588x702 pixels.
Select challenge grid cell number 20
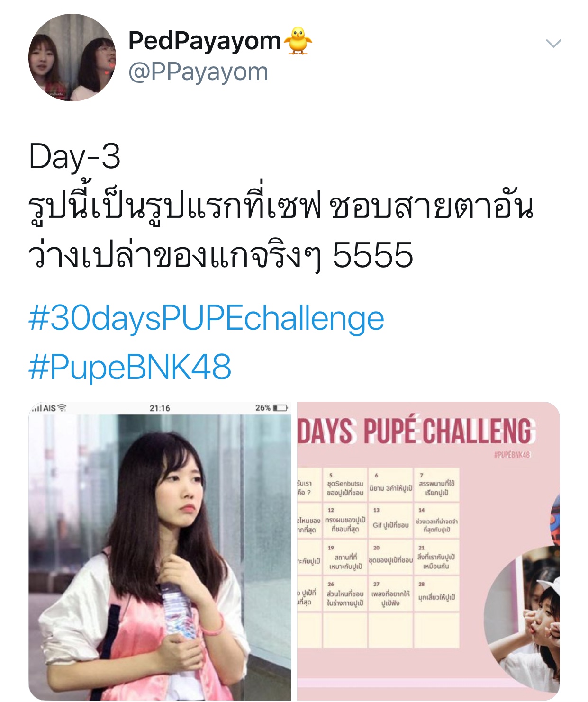click(x=390, y=558)
